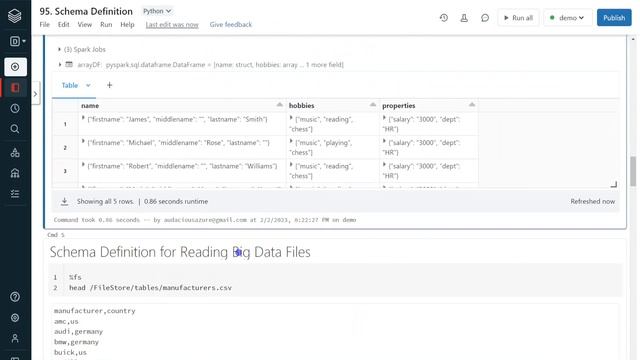
Task: Click the Showing all 5 rows text
Action: point(105,202)
